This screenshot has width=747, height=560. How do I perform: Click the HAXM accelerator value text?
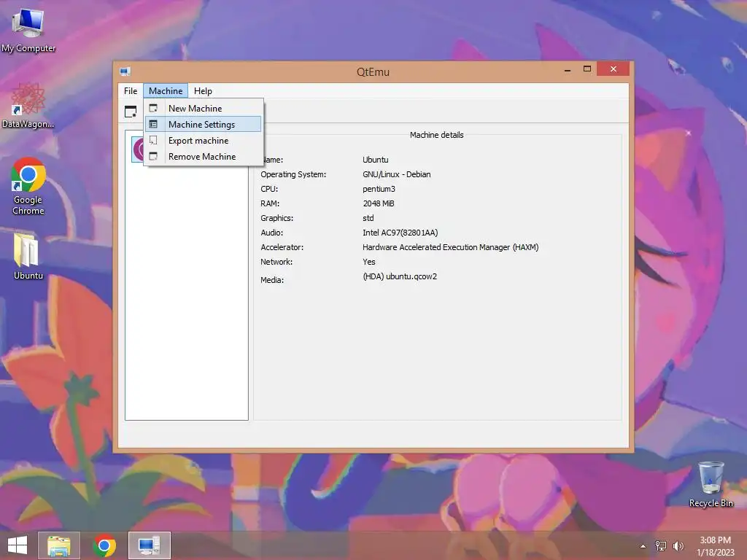[450, 247]
